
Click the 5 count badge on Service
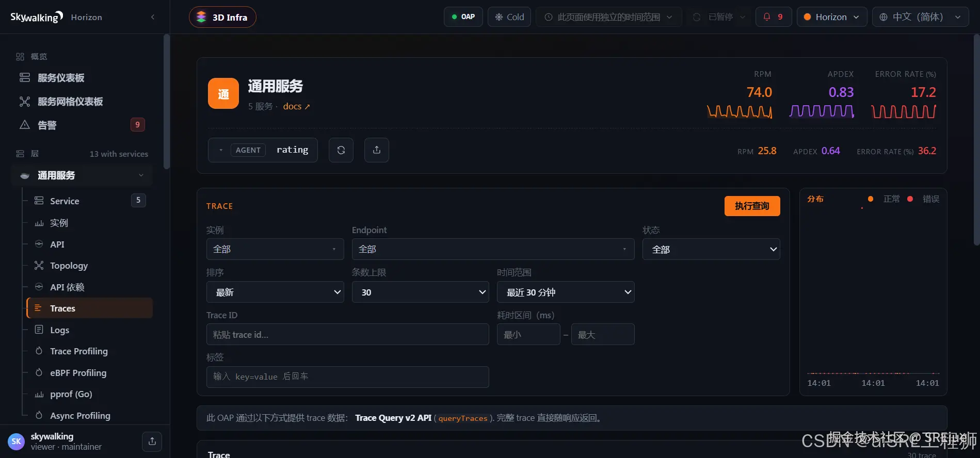pyautogui.click(x=138, y=200)
